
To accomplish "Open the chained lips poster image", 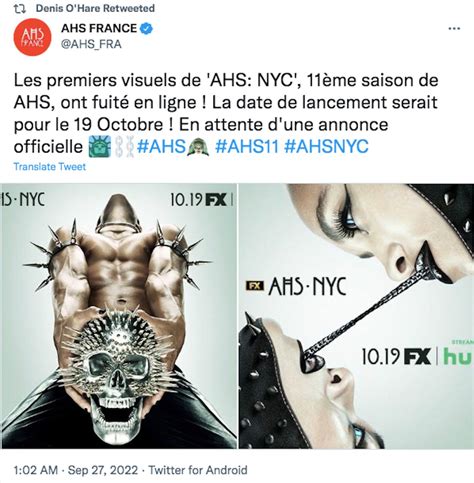I will coord(357,316).
